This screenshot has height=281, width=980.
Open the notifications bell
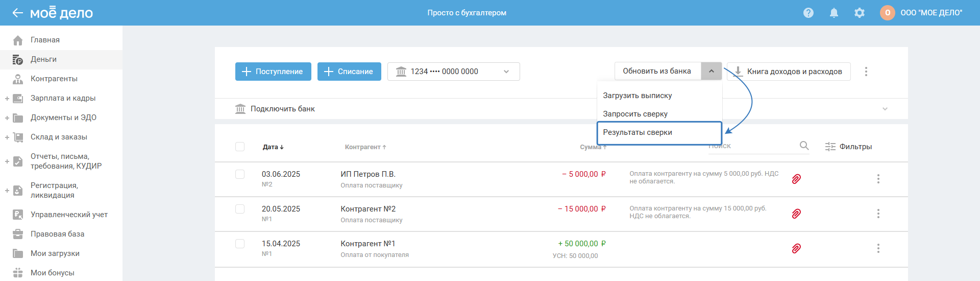[x=834, y=13]
